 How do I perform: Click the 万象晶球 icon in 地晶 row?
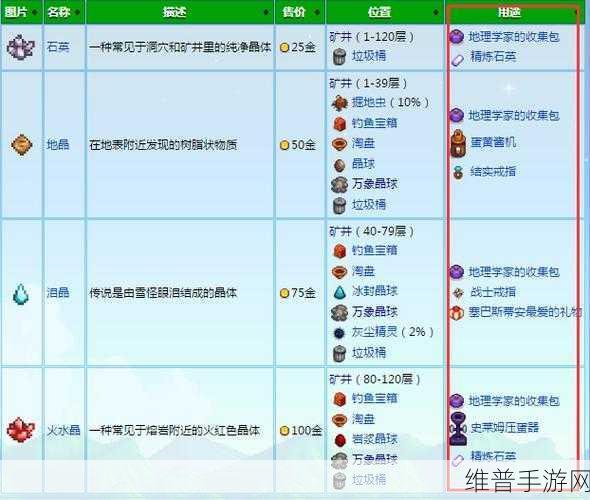coord(339,184)
